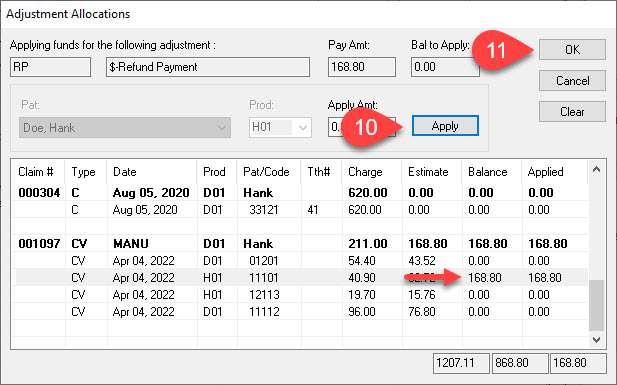Click the total box 868.80
617x385 pixels.
520,363
